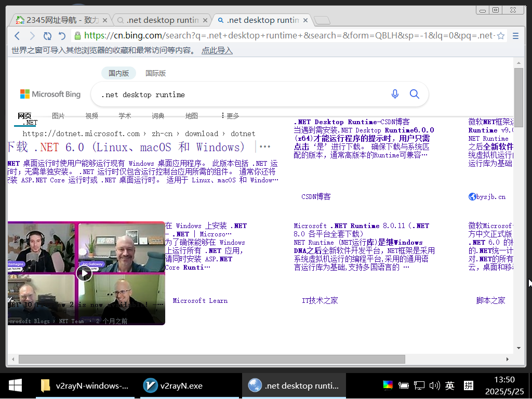532x399 pixels.
Task: Open the .NET team video thumbnail
Action: (87, 273)
